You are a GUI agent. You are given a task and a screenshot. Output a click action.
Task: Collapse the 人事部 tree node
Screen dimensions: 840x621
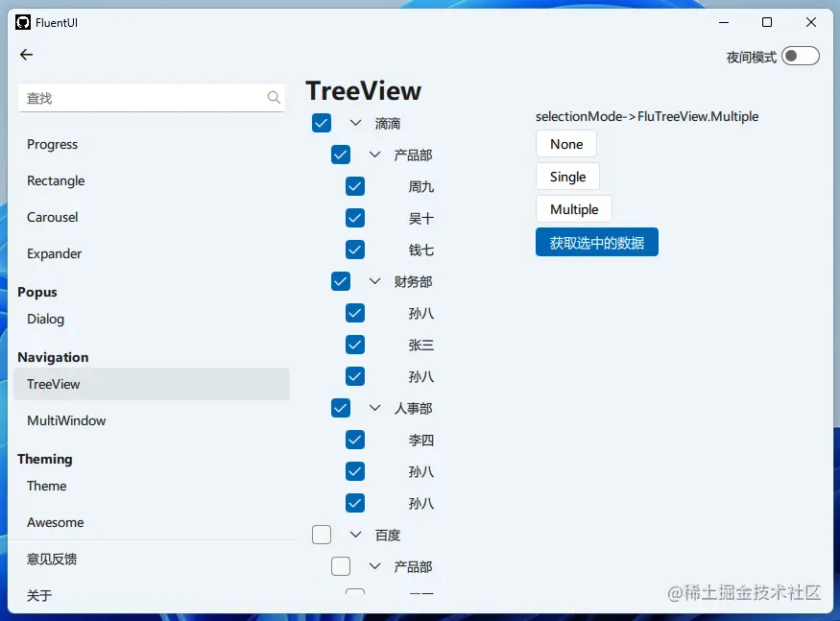coord(373,408)
